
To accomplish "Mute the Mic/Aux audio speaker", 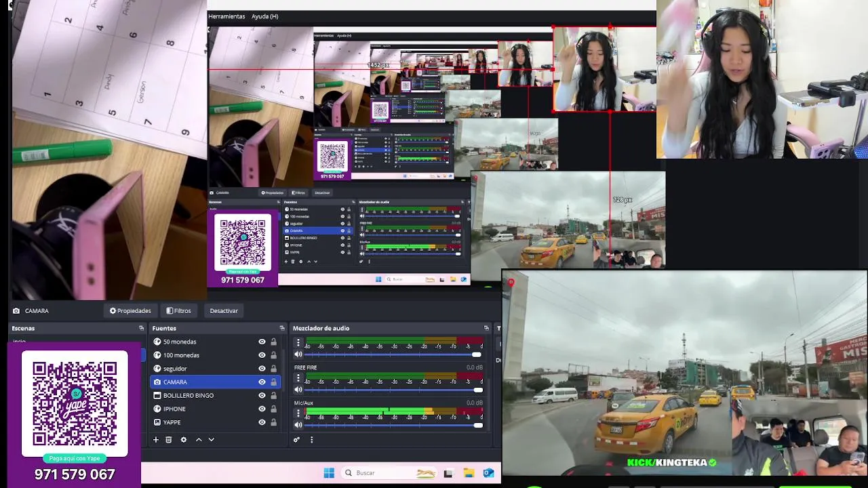I will coord(298,425).
